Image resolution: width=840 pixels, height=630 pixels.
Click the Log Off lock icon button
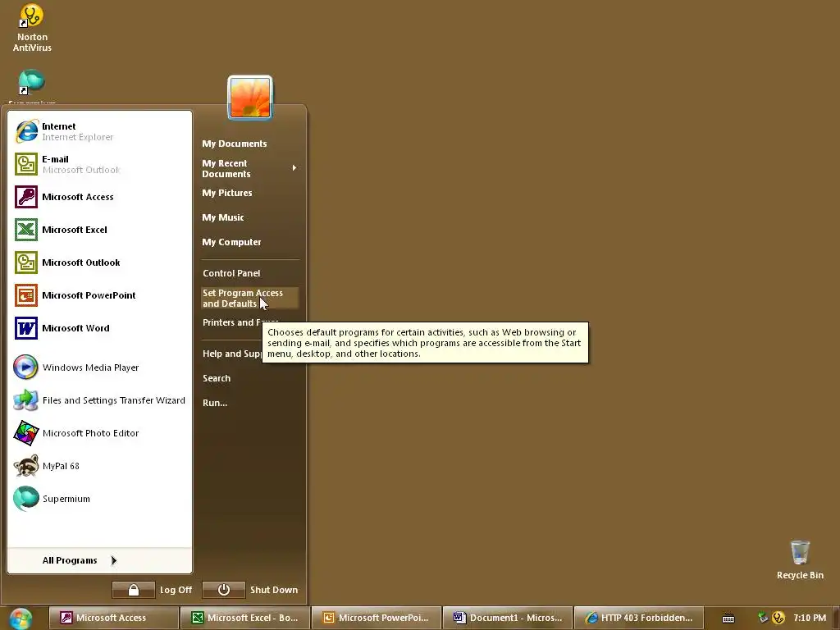coord(134,590)
